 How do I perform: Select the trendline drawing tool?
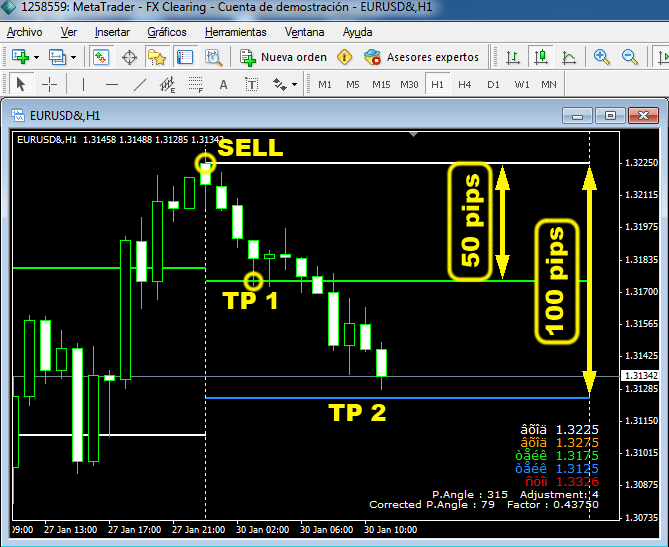coord(140,84)
